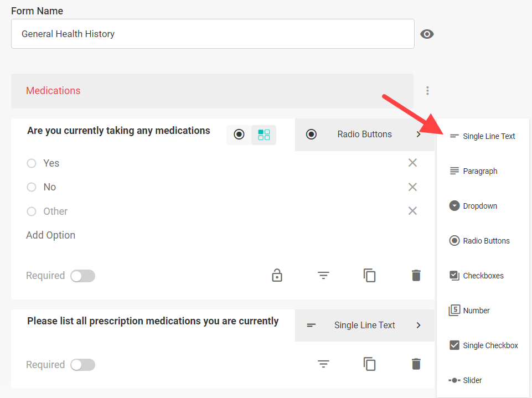Expand the Single Line Text type selector
The width and height of the screenshot is (532, 398).
pos(365,325)
